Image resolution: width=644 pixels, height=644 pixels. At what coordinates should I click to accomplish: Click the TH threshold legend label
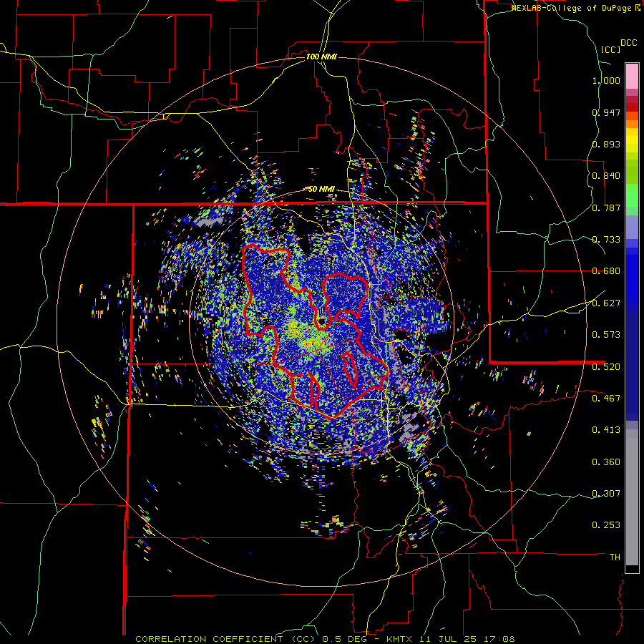point(615,557)
